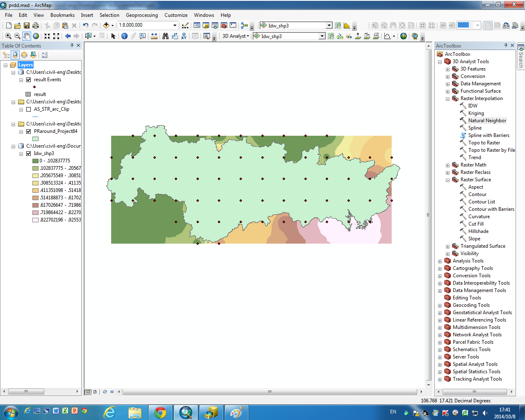
Task: Open the 3D Analyst dropdown menu
Action: click(235, 36)
